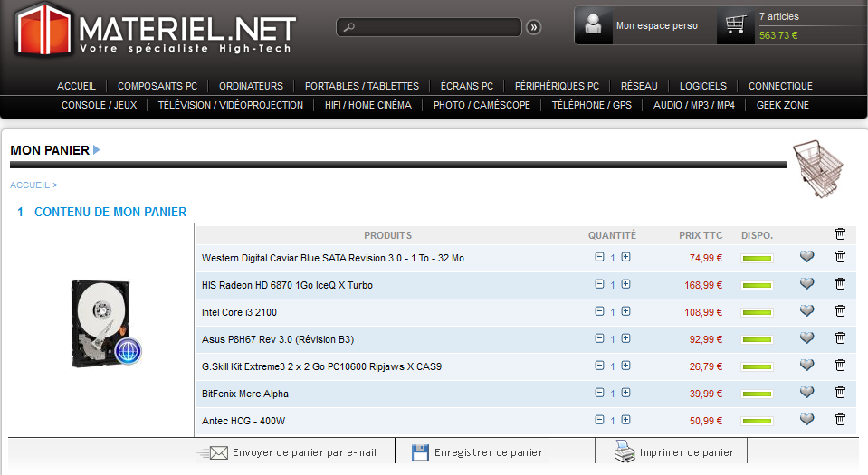This screenshot has height=475, width=868.
Task: Click the search submit arrow button
Action: [x=534, y=27]
